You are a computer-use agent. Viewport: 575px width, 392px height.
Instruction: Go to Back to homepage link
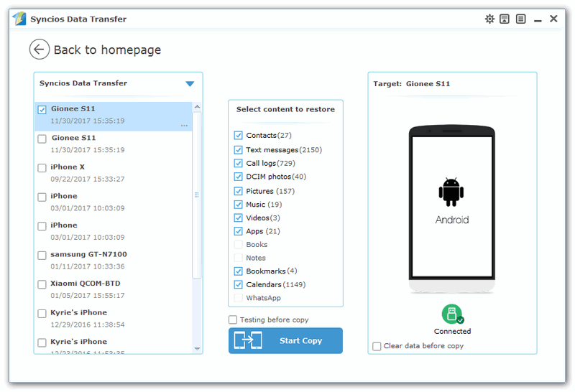(x=107, y=50)
